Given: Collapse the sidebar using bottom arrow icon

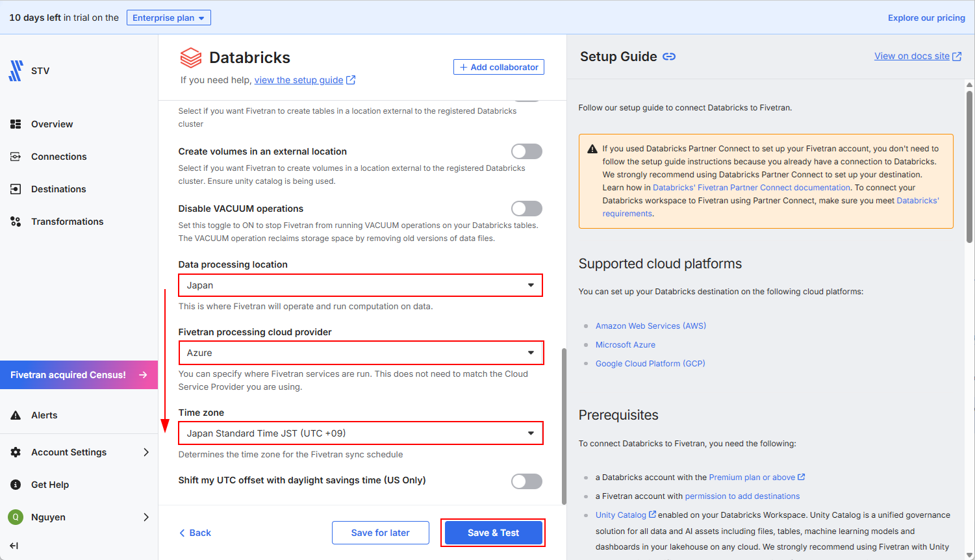Looking at the screenshot, I should (14, 546).
